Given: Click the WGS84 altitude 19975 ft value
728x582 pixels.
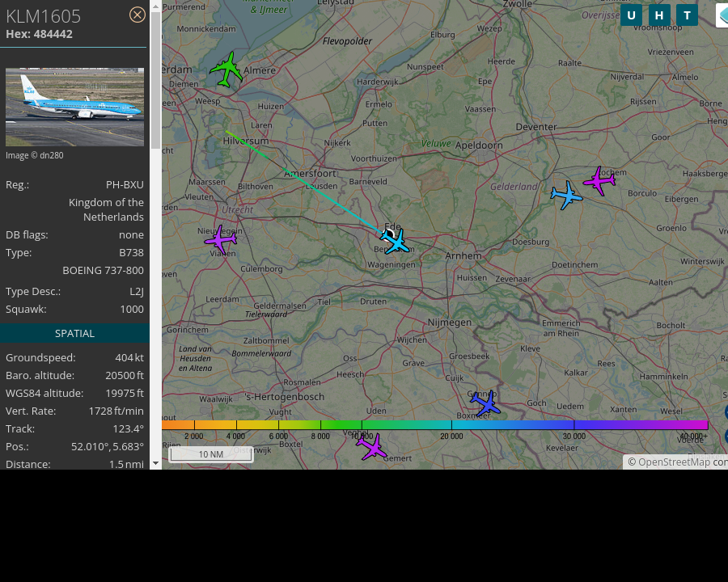Looking at the screenshot, I should tap(125, 393).
